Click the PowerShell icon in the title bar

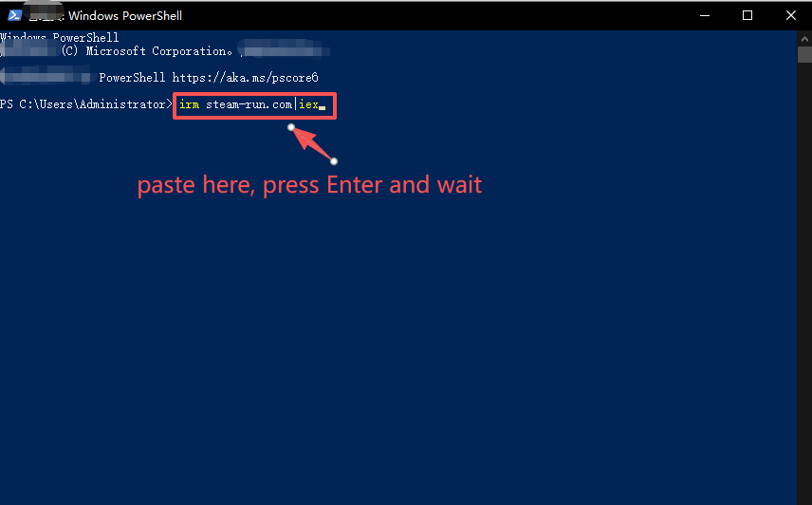(14, 15)
